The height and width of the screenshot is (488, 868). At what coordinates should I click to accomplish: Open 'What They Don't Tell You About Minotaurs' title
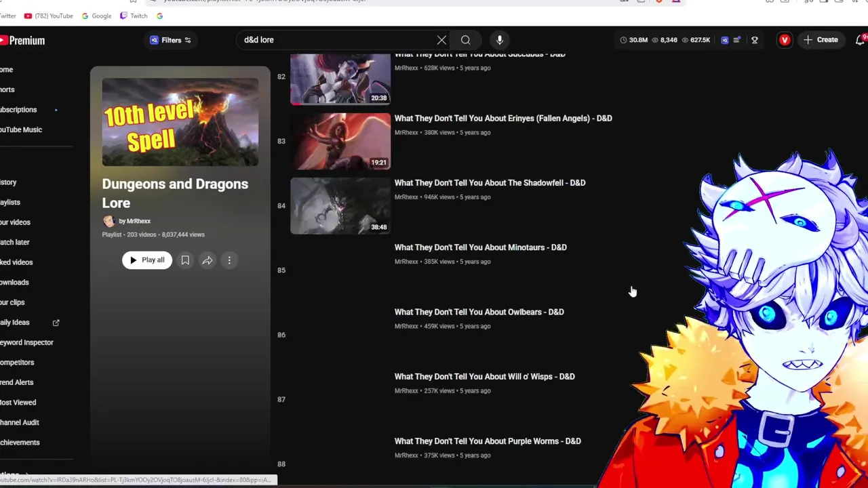pyautogui.click(x=481, y=247)
